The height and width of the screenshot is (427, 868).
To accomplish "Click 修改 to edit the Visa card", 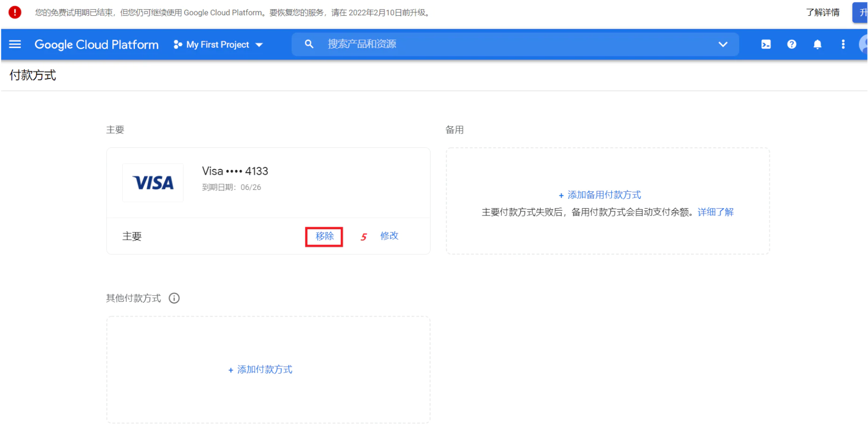I will pyautogui.click(x=389, y=236).
